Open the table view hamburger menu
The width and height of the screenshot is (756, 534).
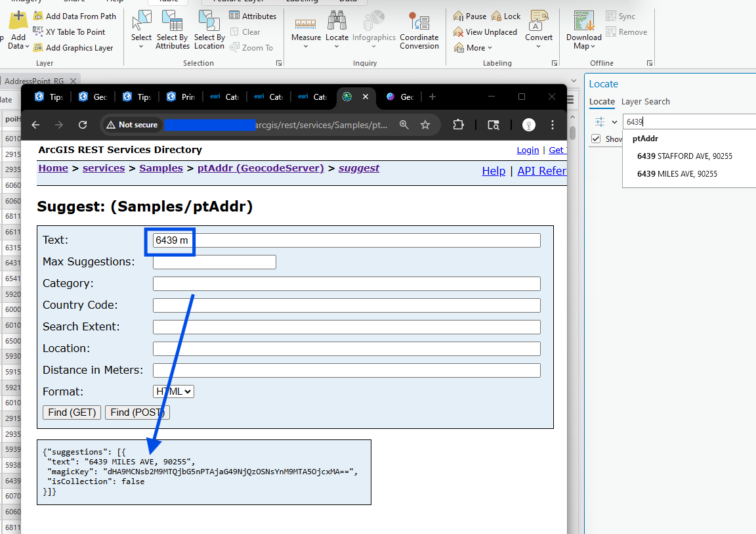tap(570, 100)
